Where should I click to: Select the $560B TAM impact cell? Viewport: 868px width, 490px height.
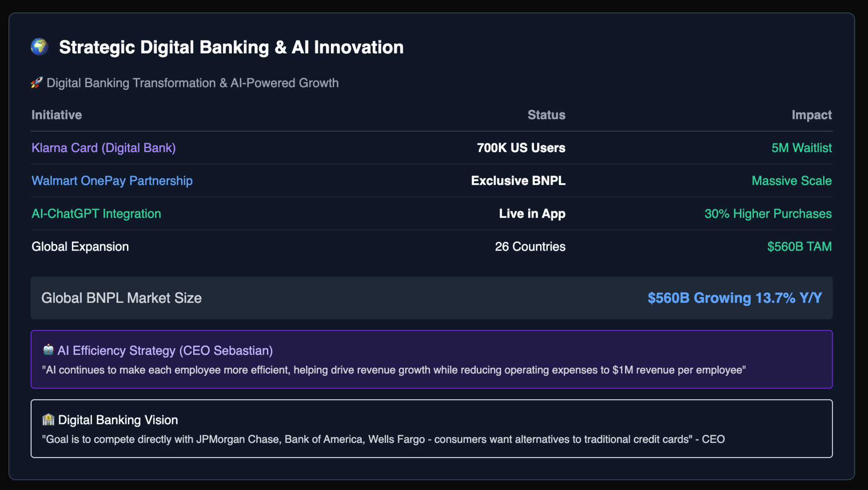pyautogui.click(x=799, y=247)
